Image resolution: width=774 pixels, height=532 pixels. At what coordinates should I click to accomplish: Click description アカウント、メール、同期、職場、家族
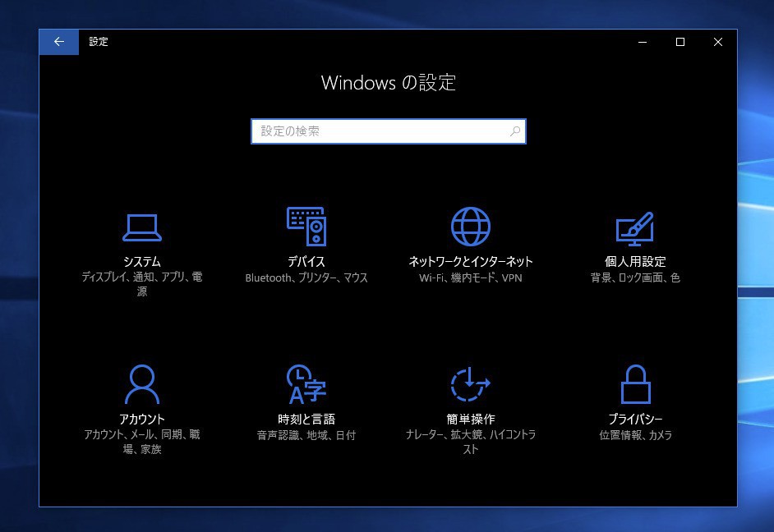(x=142, y=442)
